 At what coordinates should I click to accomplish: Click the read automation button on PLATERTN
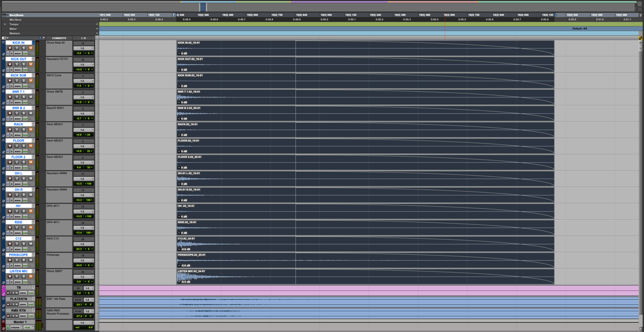click(31, 304)
